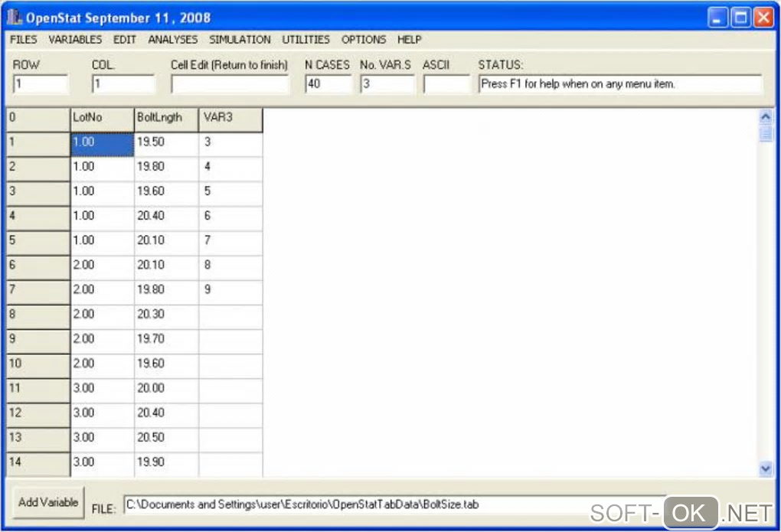Select row header 1
781x532 pixels.
pos(38,145)
